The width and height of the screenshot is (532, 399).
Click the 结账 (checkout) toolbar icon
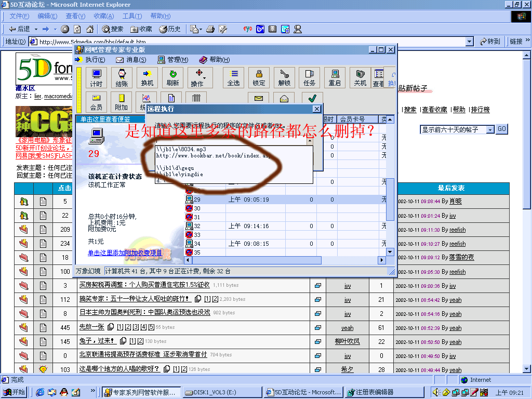pos(122,77)
